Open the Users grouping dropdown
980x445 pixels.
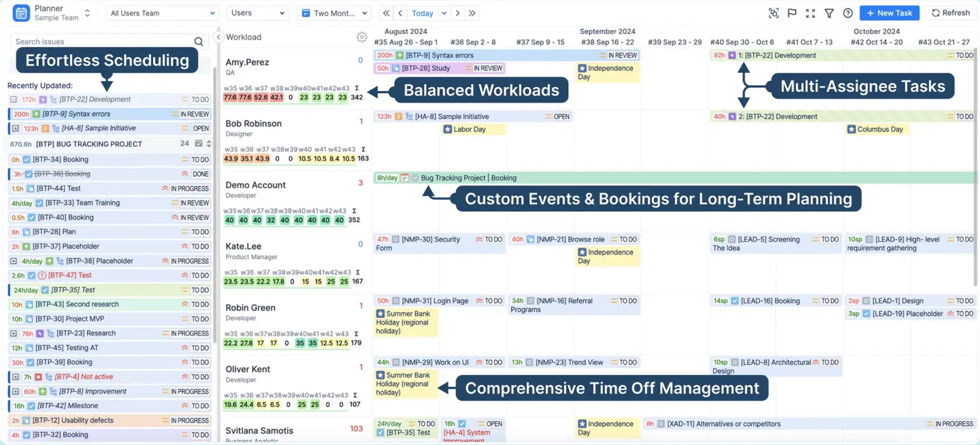point(257,12)
